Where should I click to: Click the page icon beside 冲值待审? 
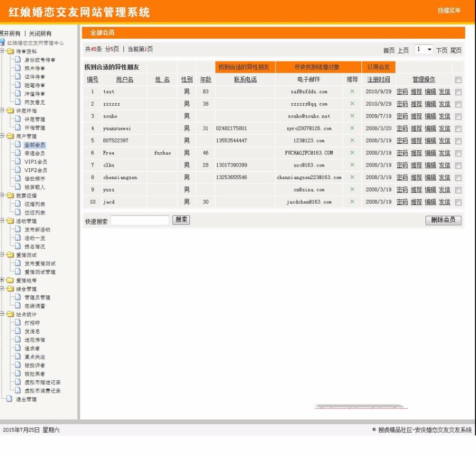click(x=18, y=94)
